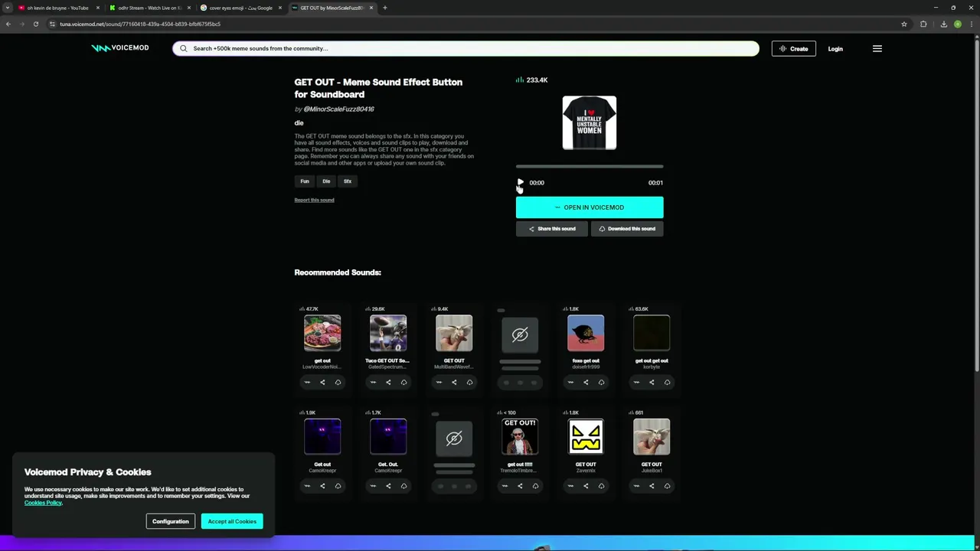
Task: Download the Tuco GET OUT sound
Action: pos(403,382)
